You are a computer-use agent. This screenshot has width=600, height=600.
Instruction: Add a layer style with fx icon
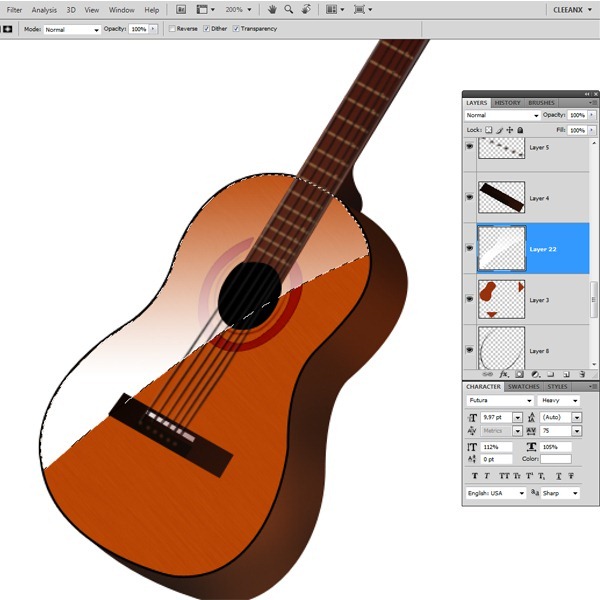click(x=504, y=374)
